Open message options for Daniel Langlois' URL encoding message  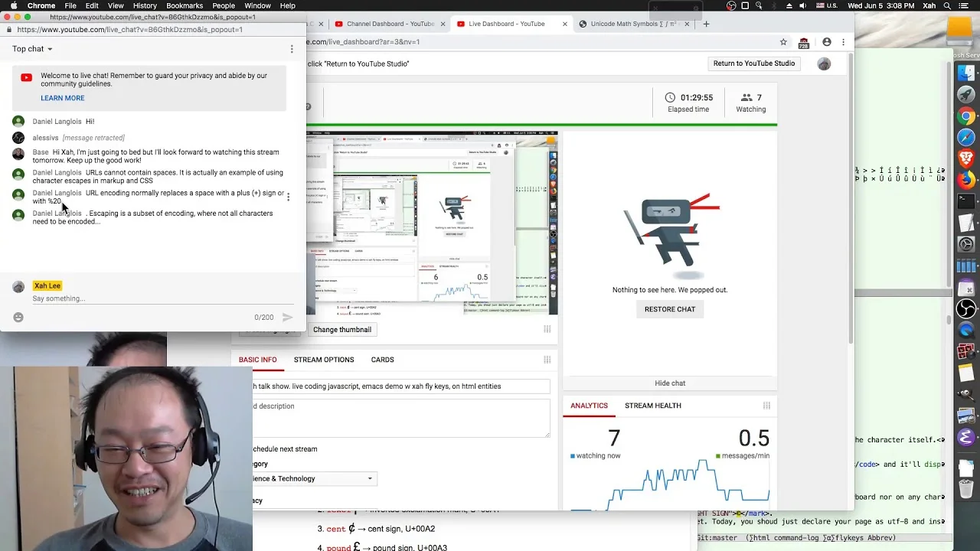coord(288,197)
